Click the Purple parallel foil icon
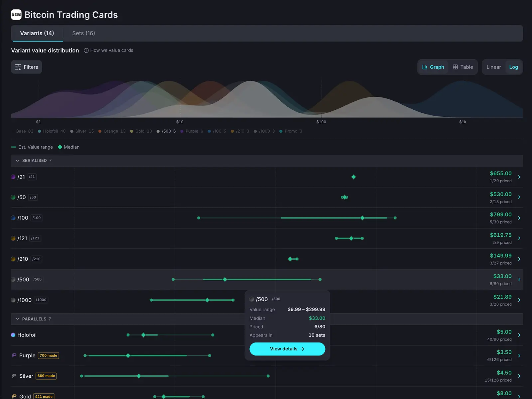 coord(14,355)
